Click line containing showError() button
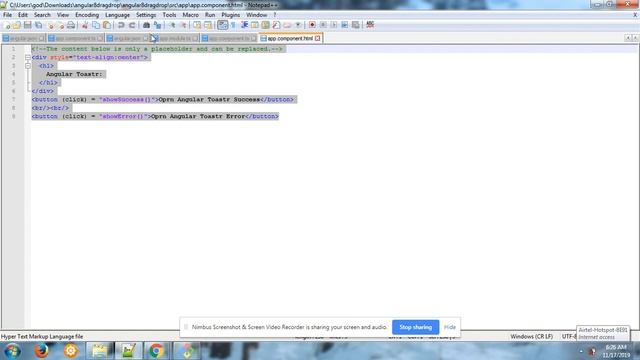The width and height of the screenshot is (640, 360). [155, 116]
